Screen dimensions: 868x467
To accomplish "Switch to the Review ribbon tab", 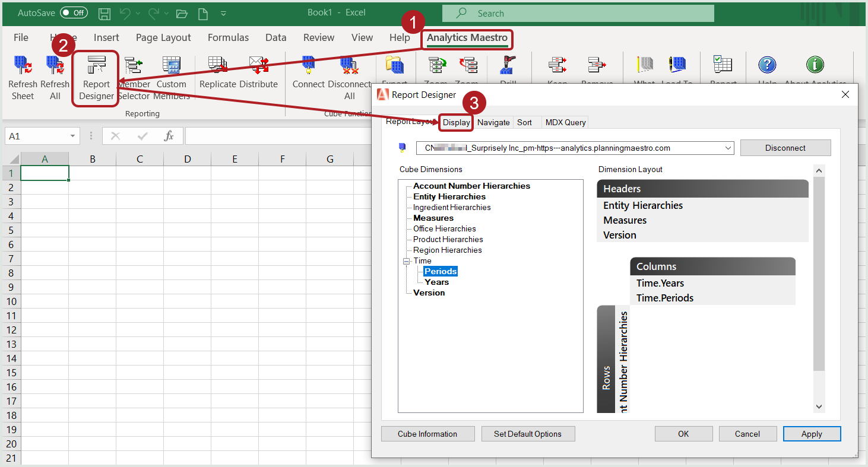I will click(319, 37).
